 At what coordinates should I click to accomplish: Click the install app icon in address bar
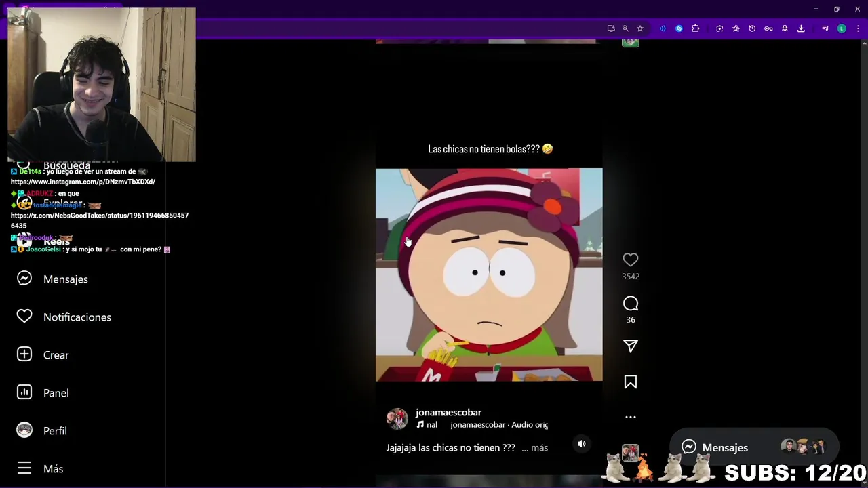point(611,28)
